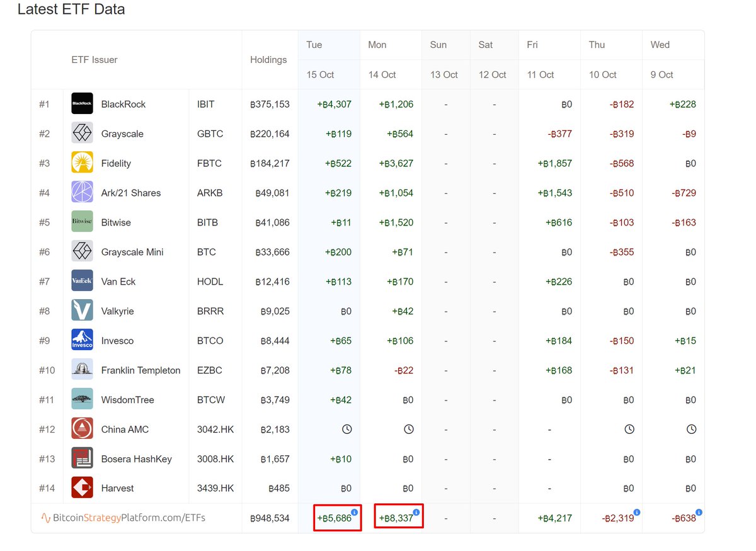The height and width of the screenshot is (551, 756).
Task: Click the China AMC red logo
Action: coord(82,429)
